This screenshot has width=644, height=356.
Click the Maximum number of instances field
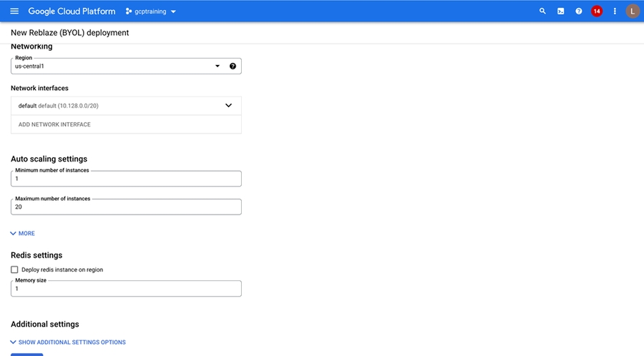[x=126, y=207]
